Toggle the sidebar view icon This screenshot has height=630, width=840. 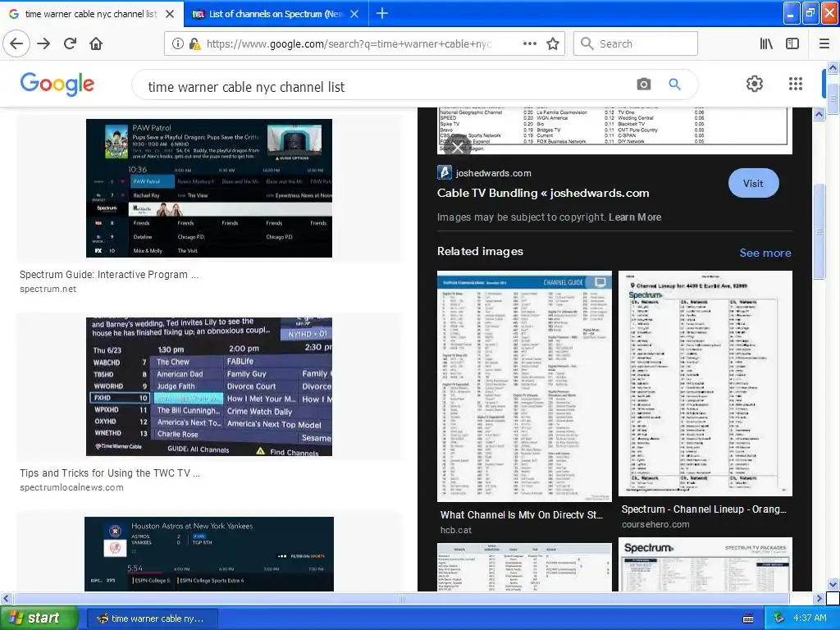pos(792,44)
